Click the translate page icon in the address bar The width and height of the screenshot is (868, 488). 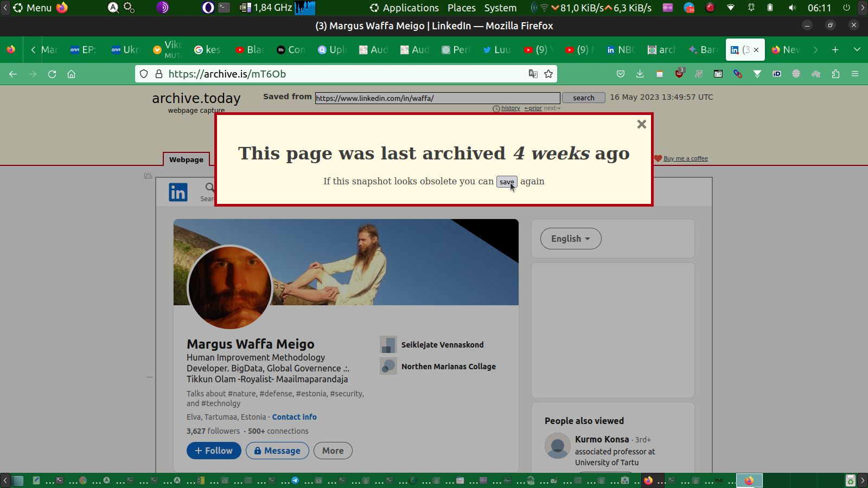coord(533,74)
